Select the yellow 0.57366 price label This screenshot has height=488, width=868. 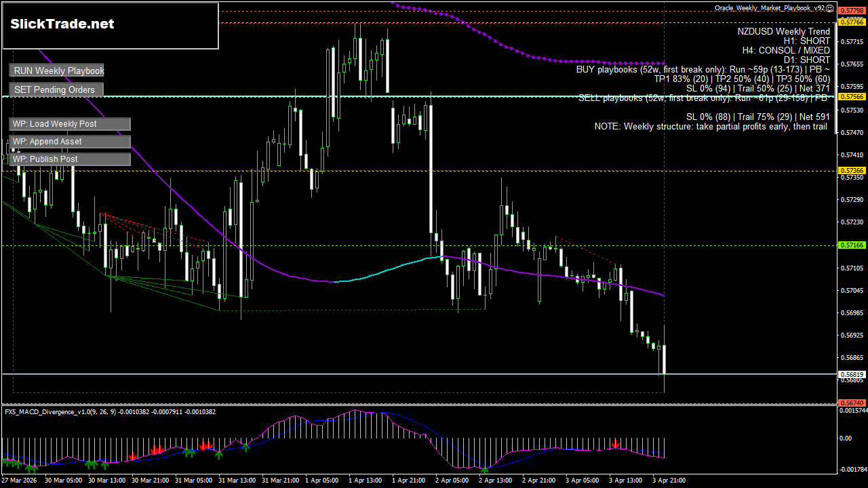852,170
